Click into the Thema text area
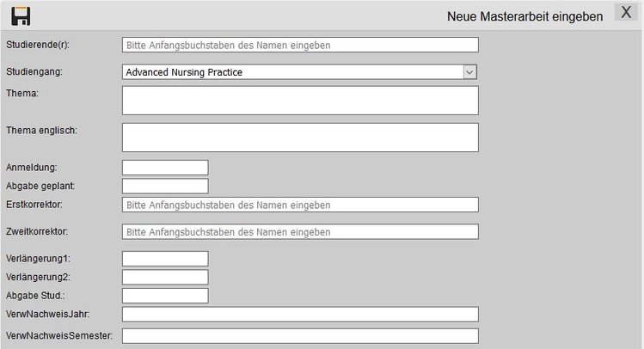Viewport: 644px width, 349px height. (300, 100)
